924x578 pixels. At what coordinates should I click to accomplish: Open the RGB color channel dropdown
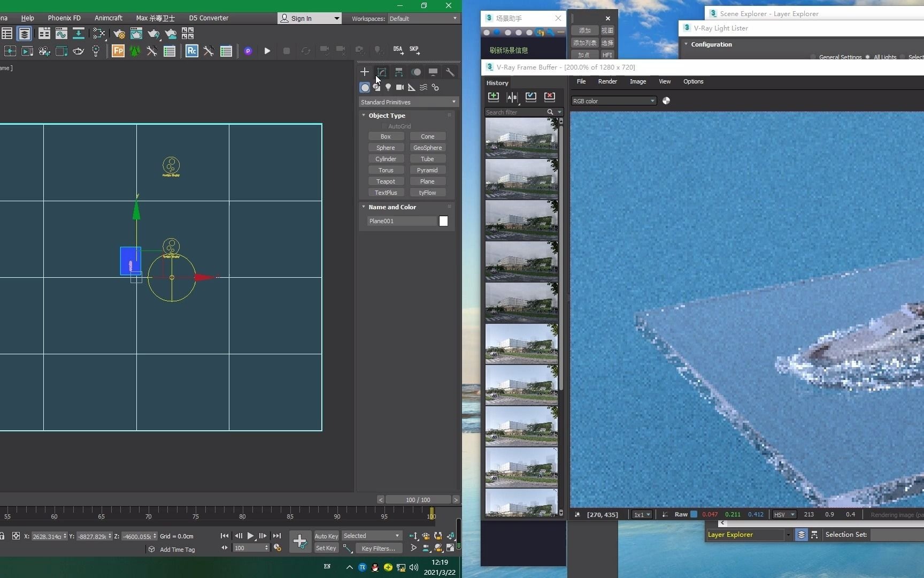[x=613, y=101]
